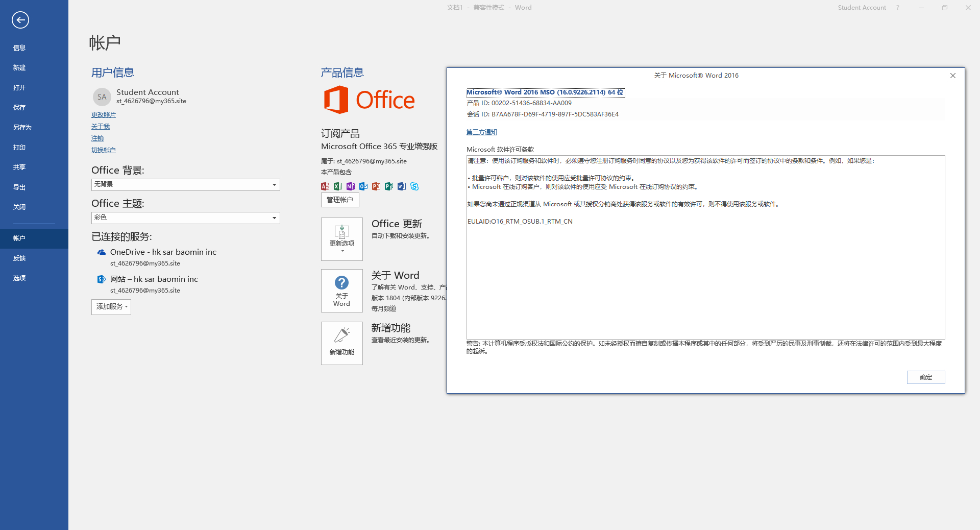Image resolution: width=980 pixels, height=530 pixels.
Task: Click the 确定 button in dialog
Action: [x=926, y=377]
